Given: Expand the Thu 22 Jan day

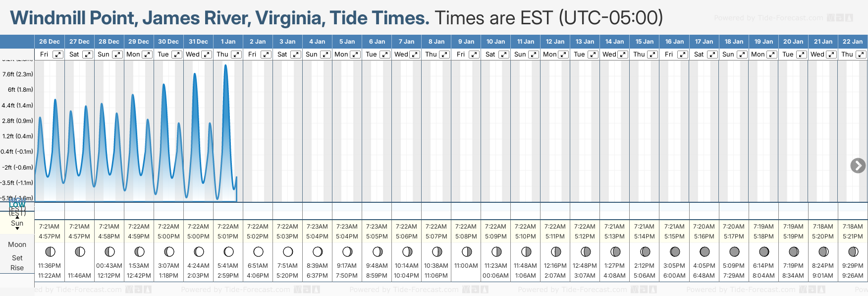Looking at the screenshot, I should tap(861, 55).
